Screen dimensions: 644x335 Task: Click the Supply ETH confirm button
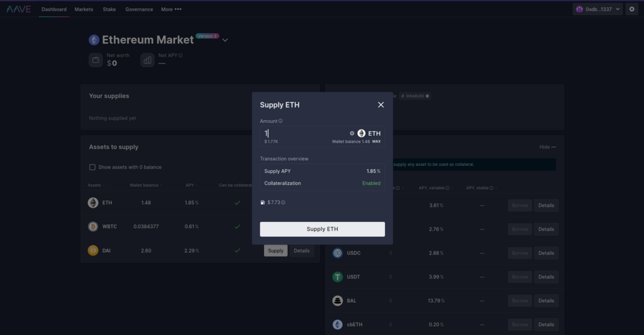pos(323,229)
